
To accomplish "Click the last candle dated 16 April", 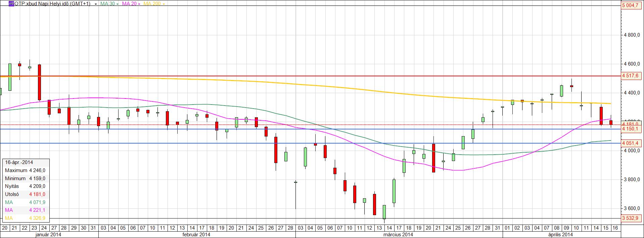I will pyautogui.click(x=611, y=122).
